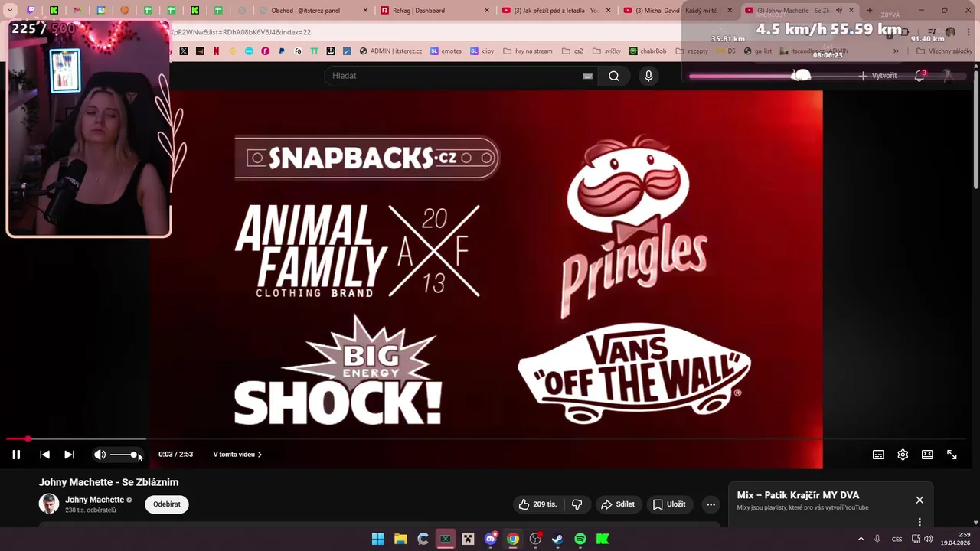The width and height of the screenshot is (980, 551).
Task: Pause the YouTube video
Action: (x=16, y=455)
